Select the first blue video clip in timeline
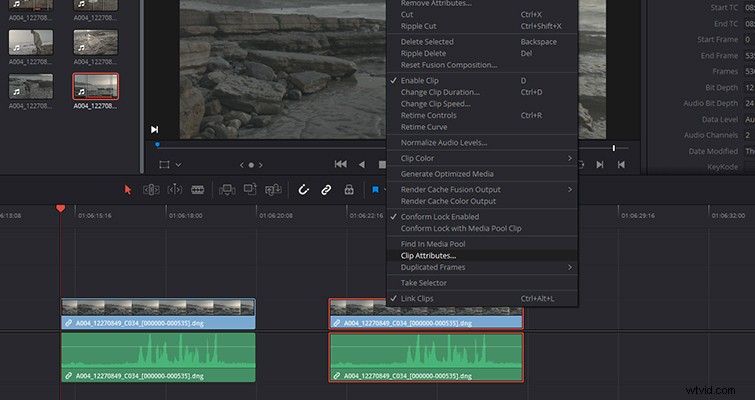Screen dimensions: 755x400 158,313
